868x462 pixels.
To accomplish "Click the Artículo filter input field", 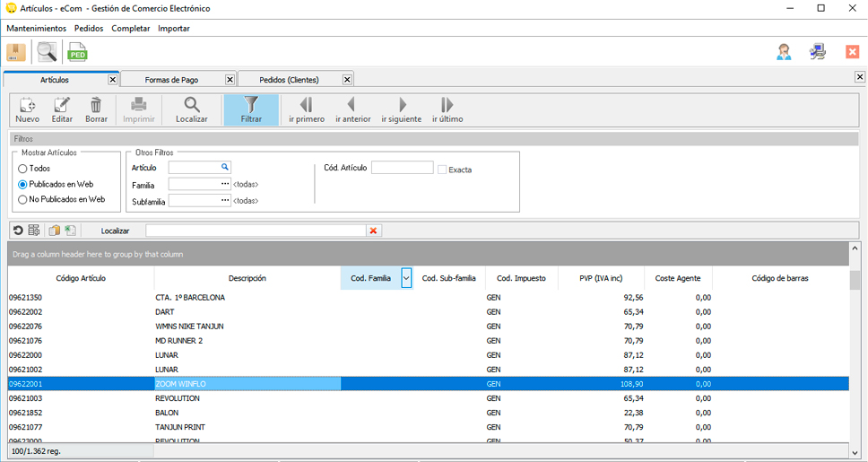I will point(195,167).
